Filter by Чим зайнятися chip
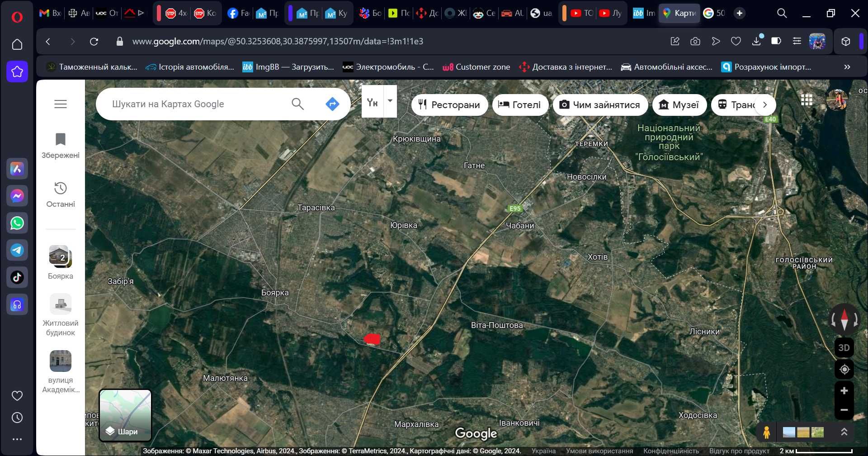The image size is (868, 456). coord(600,105)
